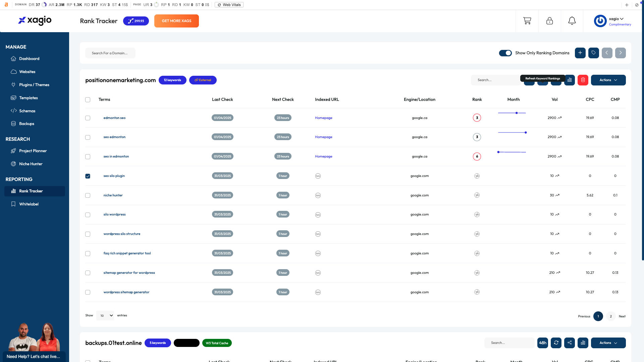Click browser toolbar plus icon top right
This screenshot has height=362, width=644.
click(627, 5)
